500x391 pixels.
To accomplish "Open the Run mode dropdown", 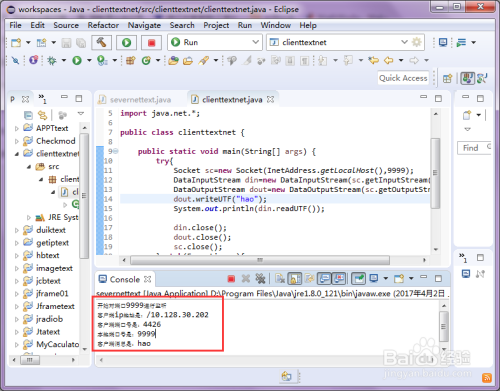I will click(x=255, y=42).
